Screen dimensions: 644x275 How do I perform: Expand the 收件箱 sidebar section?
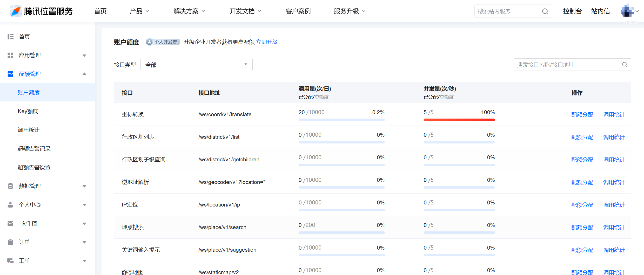tap(84, 224)
